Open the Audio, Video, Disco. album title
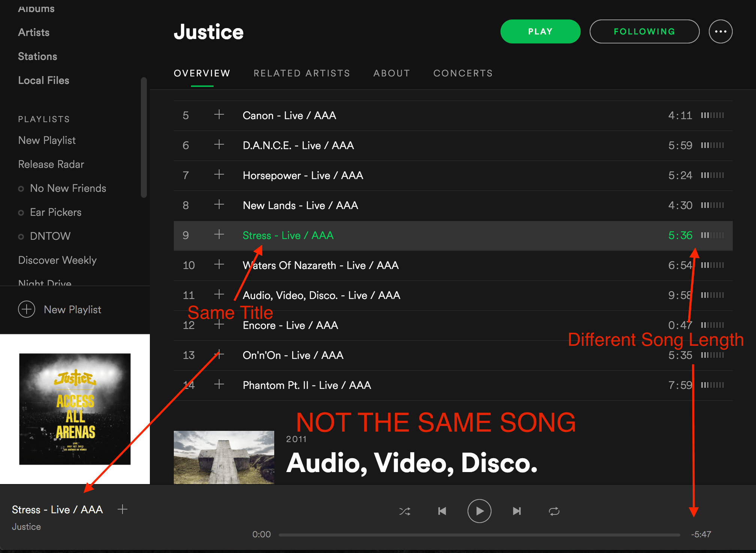Screen dimensions: 756x553 [412, 463]
